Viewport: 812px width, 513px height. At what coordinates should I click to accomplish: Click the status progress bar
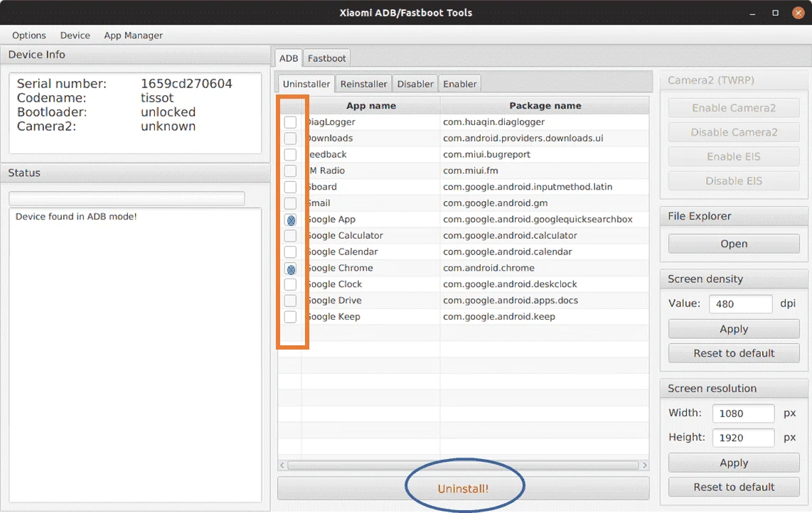tap(127, 199)
